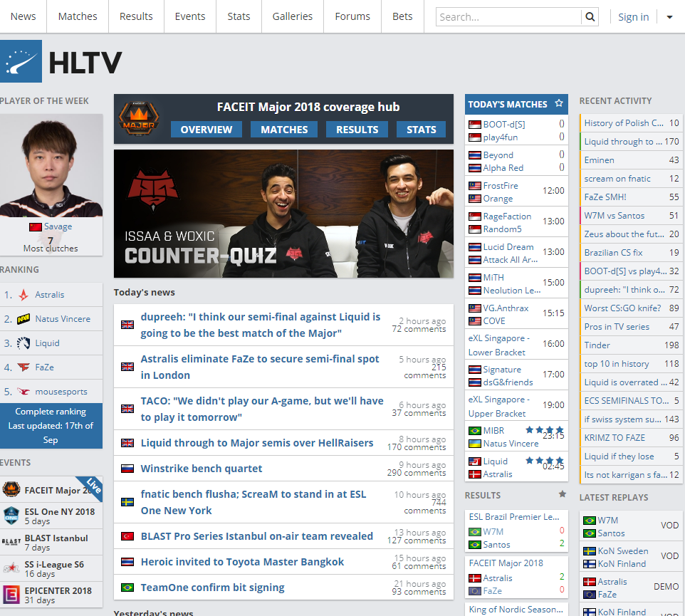
Task: Click the Natus Vincere logo in ranking
Action: 23,319
